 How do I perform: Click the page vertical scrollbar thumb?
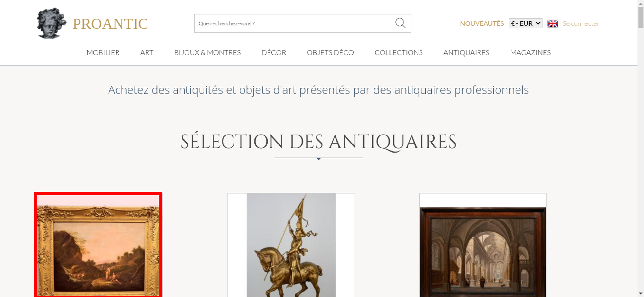pos(640,17)
